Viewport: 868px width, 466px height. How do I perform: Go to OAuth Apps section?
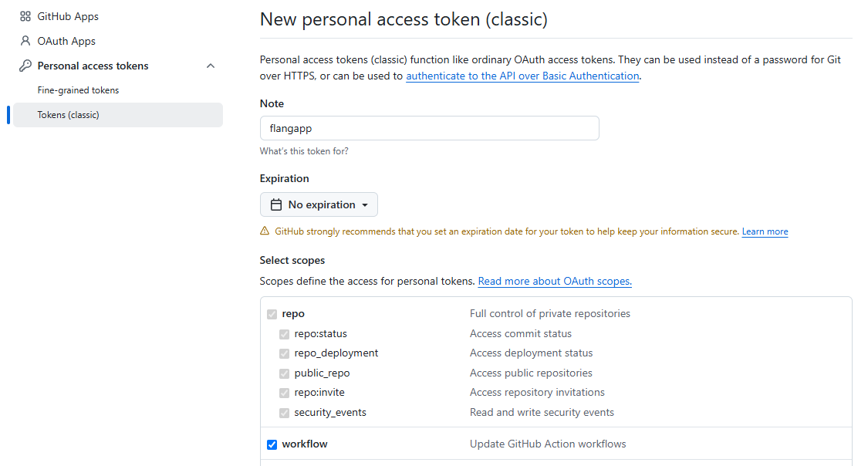click(x=66, y=41)
